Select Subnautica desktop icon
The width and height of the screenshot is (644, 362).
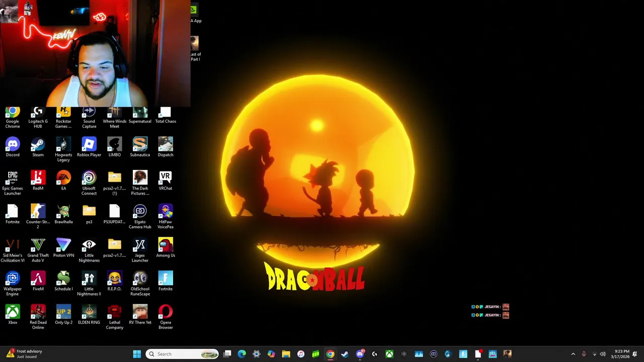tap(140, 147)
